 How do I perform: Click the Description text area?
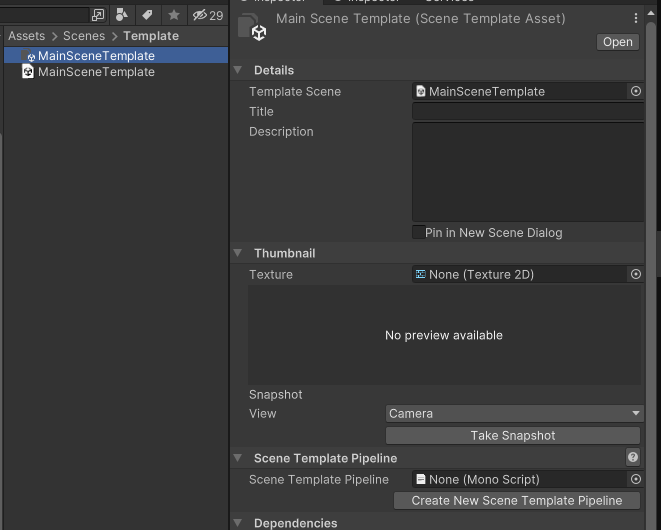(x=528, y=172)
